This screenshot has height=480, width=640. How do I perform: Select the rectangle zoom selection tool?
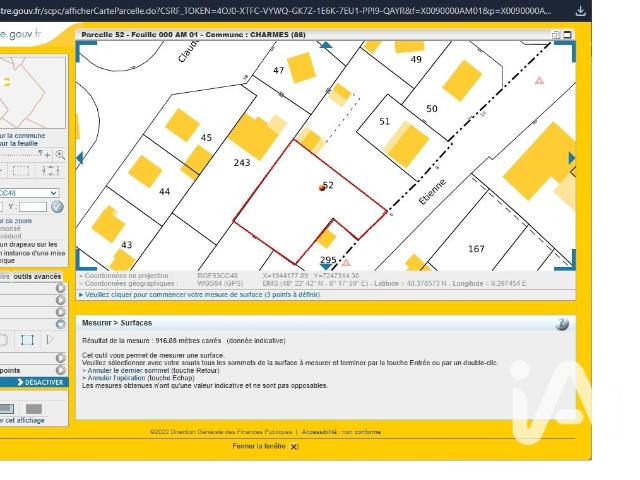coord(21,171)
